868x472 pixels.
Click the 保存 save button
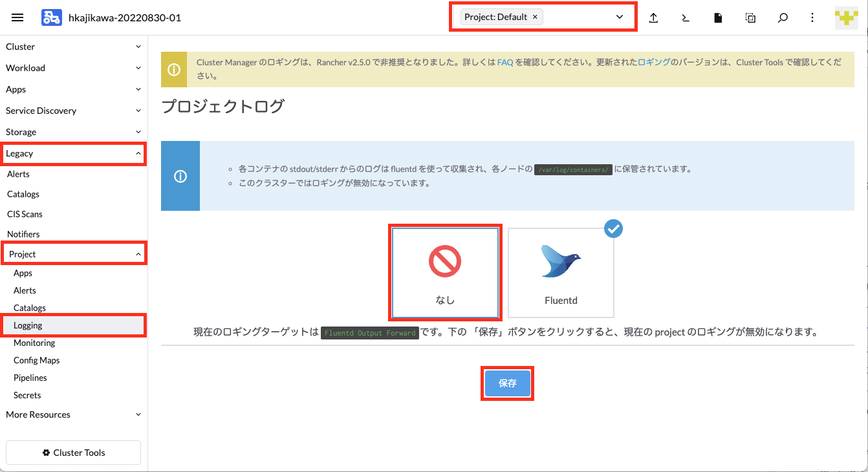click(x=508, y=383)
